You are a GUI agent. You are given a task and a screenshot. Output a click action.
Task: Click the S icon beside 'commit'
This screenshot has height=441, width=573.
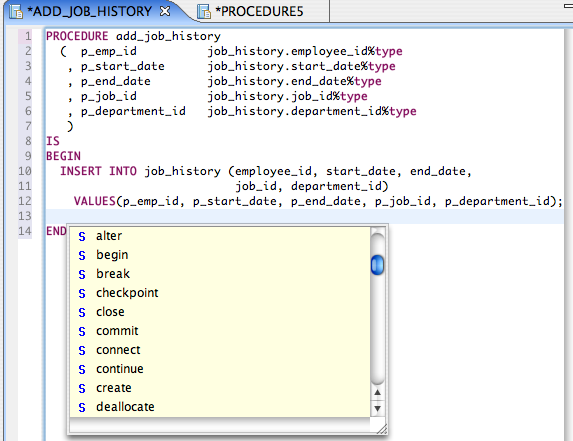82,332
